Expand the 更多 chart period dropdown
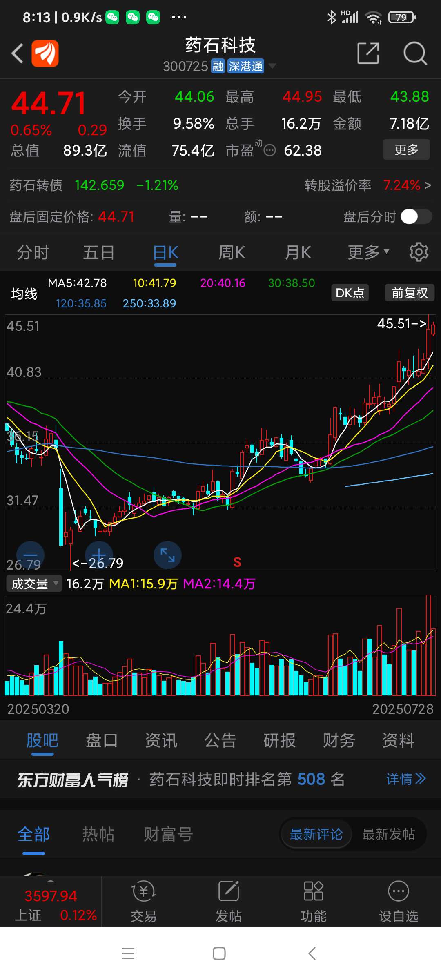441x980 pixels. pos(368,252)
